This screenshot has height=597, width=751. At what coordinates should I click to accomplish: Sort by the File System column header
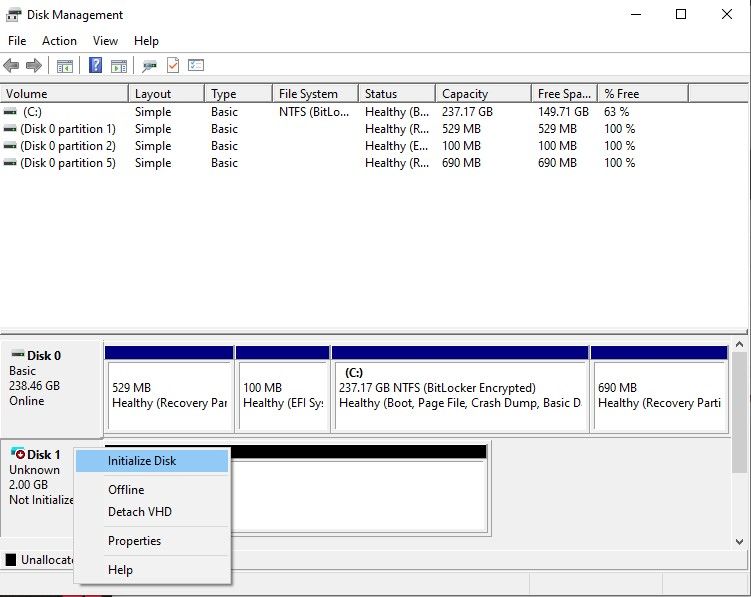[316, 93]
